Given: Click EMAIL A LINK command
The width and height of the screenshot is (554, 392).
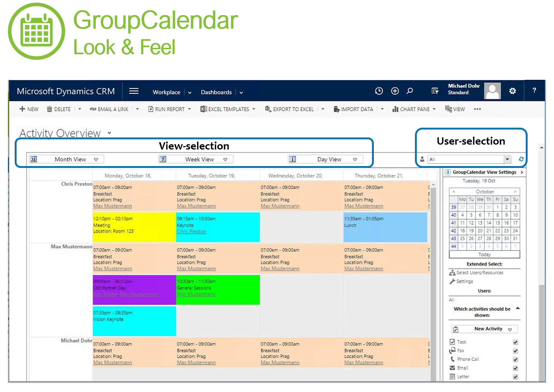Looking at the screenshot, I should point(109,109).
